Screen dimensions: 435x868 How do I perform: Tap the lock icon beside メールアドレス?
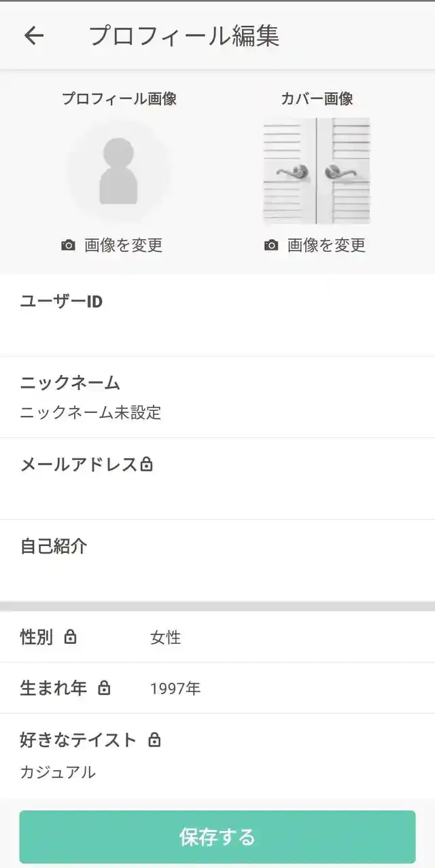146,465
